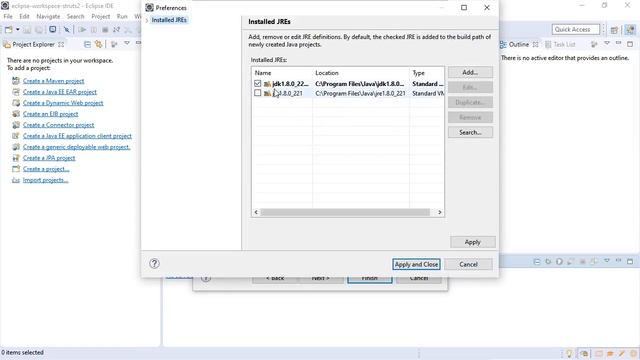Screen dimensions: 640x360
Task: Click Import projects... link
Action: point(45,180)
